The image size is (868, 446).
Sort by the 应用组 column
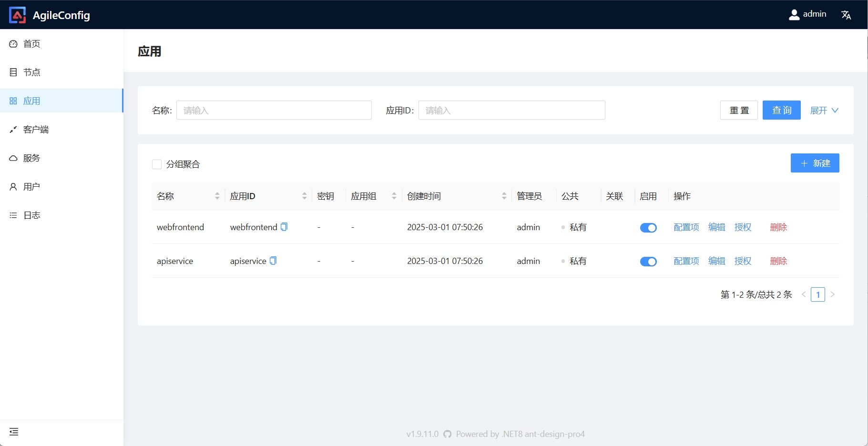394,196
